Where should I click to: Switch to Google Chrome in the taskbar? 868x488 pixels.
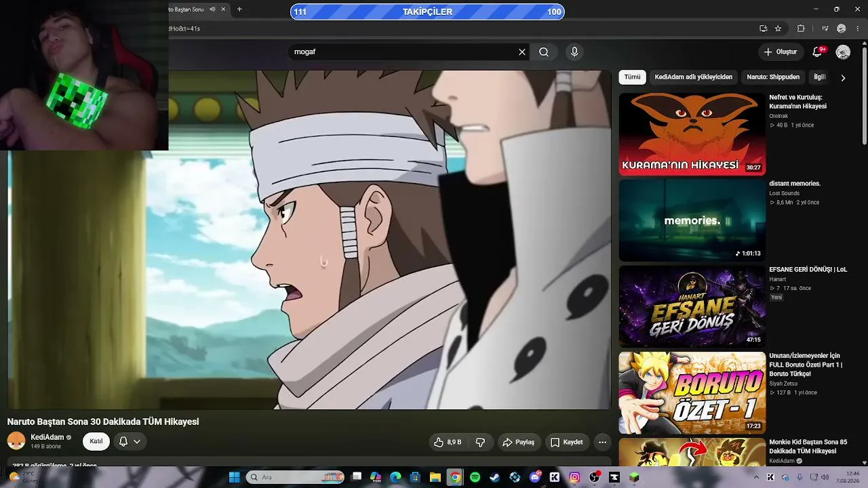455,477
